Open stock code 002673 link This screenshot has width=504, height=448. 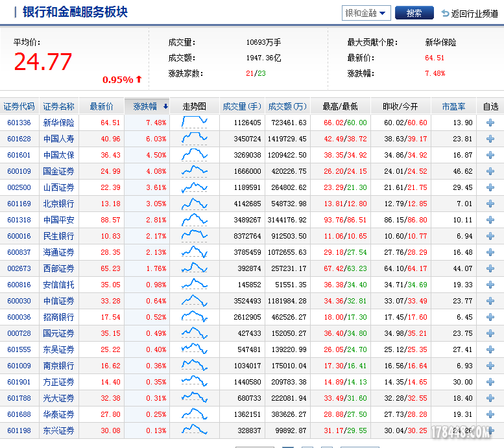[x=19, y=268]
